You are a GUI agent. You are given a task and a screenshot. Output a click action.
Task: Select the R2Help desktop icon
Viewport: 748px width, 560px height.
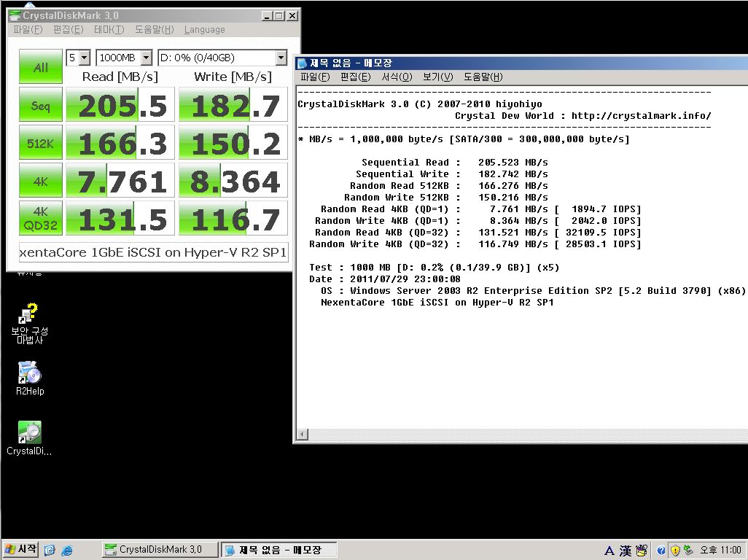[x=30, y=378]
